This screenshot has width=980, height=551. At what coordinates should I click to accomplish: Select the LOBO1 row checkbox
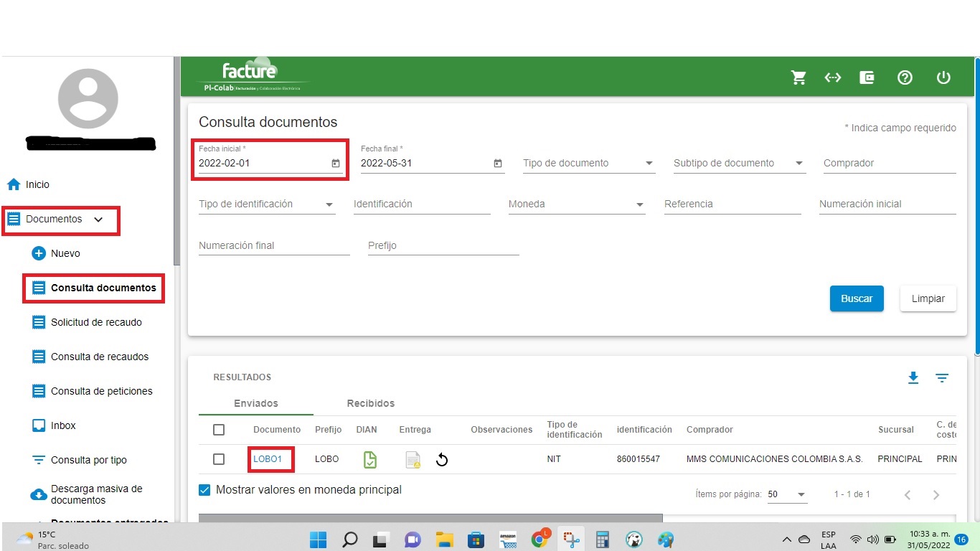pyautogui.click(x=219, y=459)
